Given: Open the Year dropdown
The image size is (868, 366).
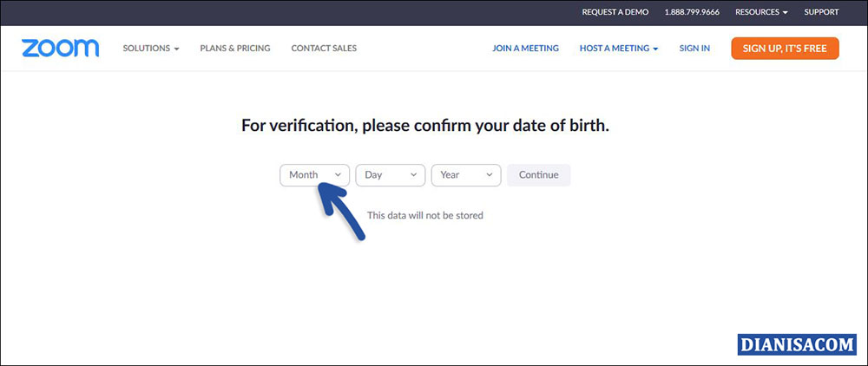Looking at the screenshot, I should tap(466, 175).
